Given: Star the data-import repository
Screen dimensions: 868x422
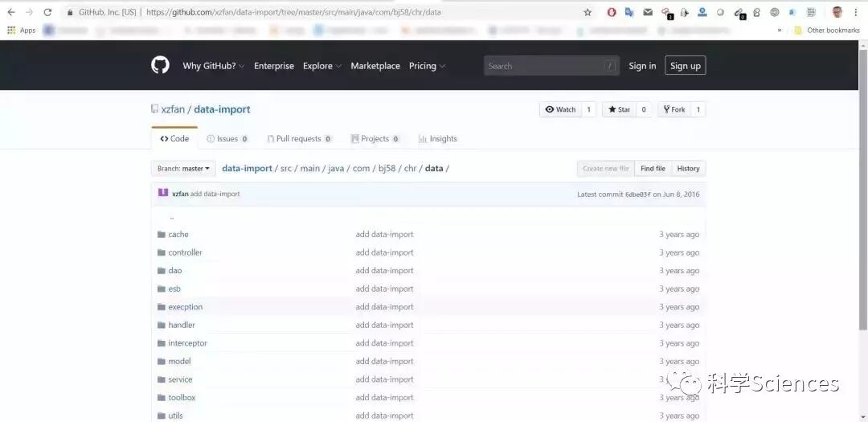Looking at the screenshot, I should (x=620, y=109).
